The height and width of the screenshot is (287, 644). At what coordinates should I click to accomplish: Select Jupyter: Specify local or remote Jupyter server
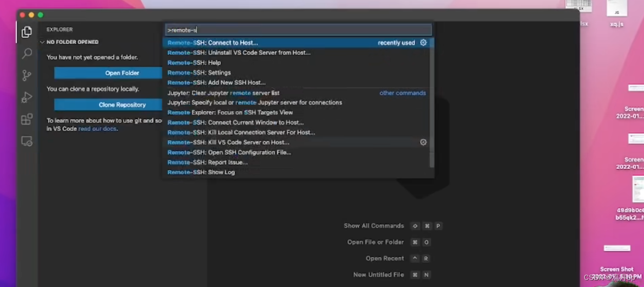(x=296, y=102)
